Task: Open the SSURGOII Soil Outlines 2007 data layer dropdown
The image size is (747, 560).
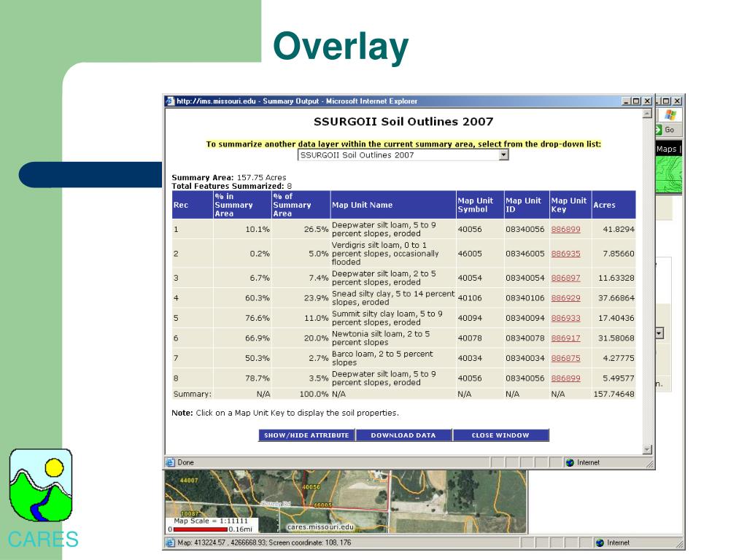Action: (403, 155)
